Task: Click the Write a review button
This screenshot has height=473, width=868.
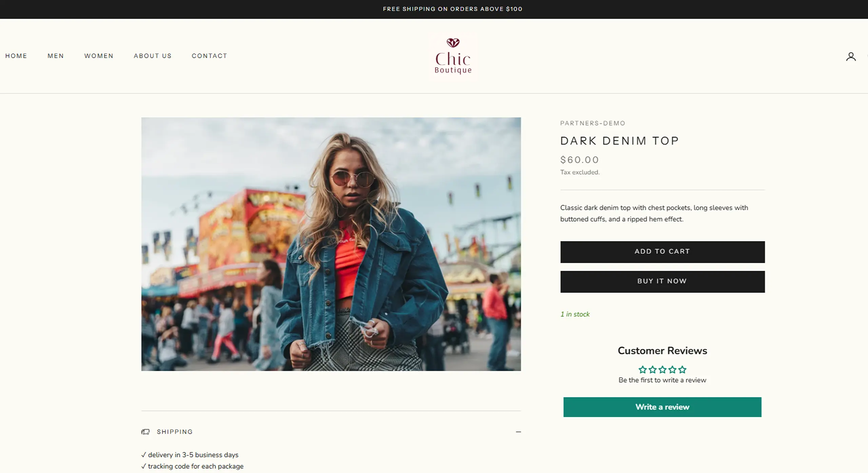Action: [x=662, y=407]
